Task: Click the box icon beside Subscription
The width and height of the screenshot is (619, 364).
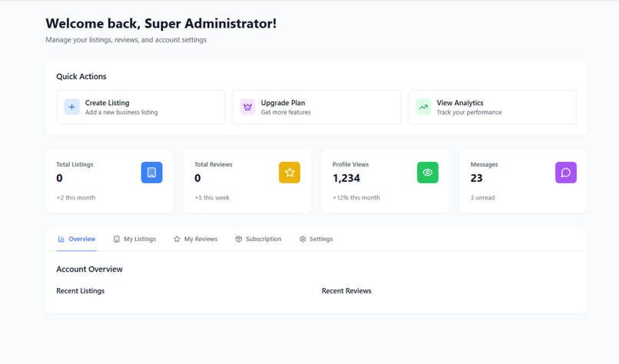Action: pyautogui.click(x=238, y=239)
